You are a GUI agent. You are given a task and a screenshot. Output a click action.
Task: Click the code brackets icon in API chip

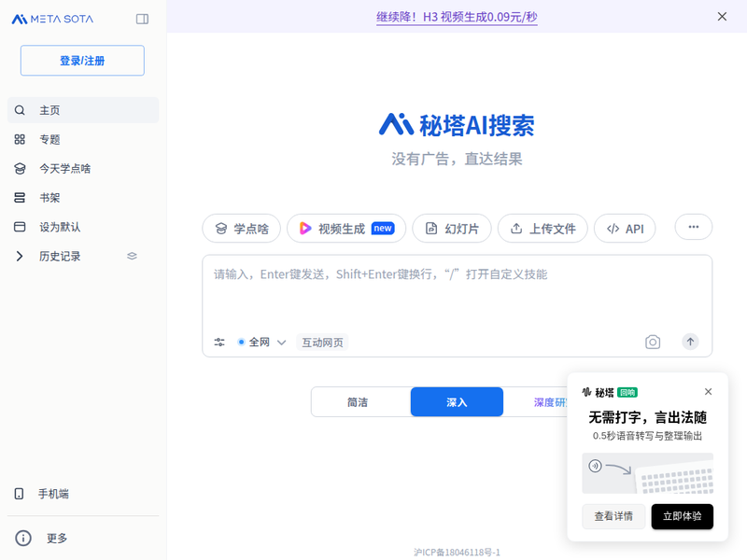(613, 229)
